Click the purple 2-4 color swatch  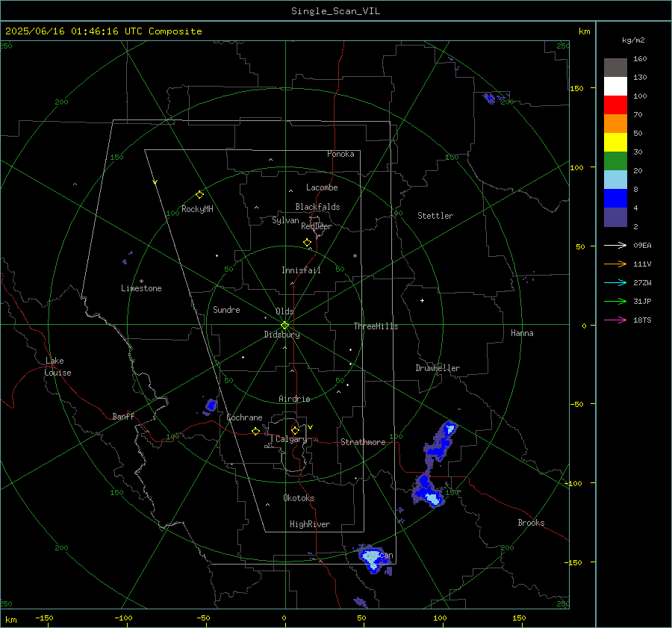(615, 217)
